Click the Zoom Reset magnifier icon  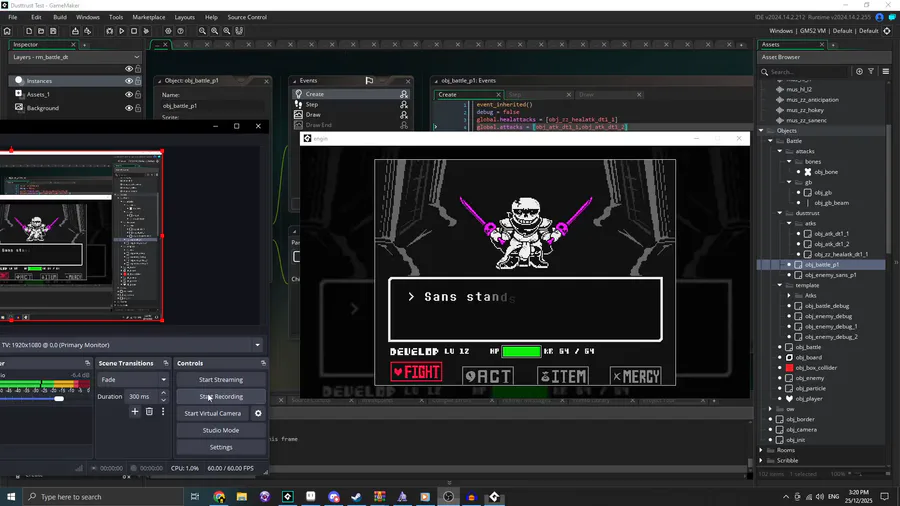(x=214, y=31)
